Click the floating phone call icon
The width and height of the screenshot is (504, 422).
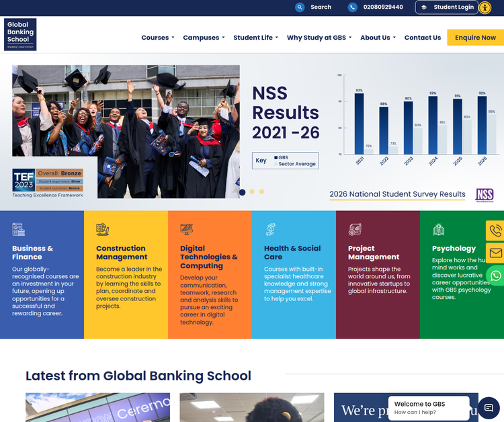(495, 230)
